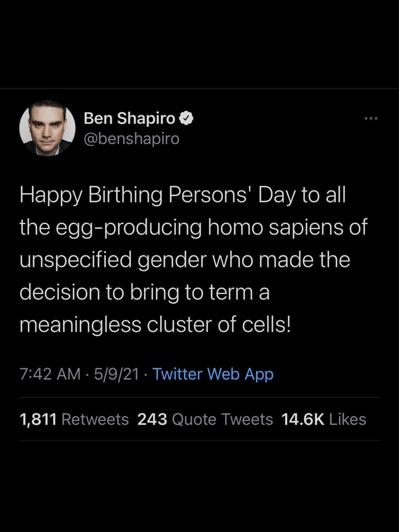The height and width of the screenshot is (532, 399).
Task: Click the Twitter Web App source link
Action: tap(213, 374)
